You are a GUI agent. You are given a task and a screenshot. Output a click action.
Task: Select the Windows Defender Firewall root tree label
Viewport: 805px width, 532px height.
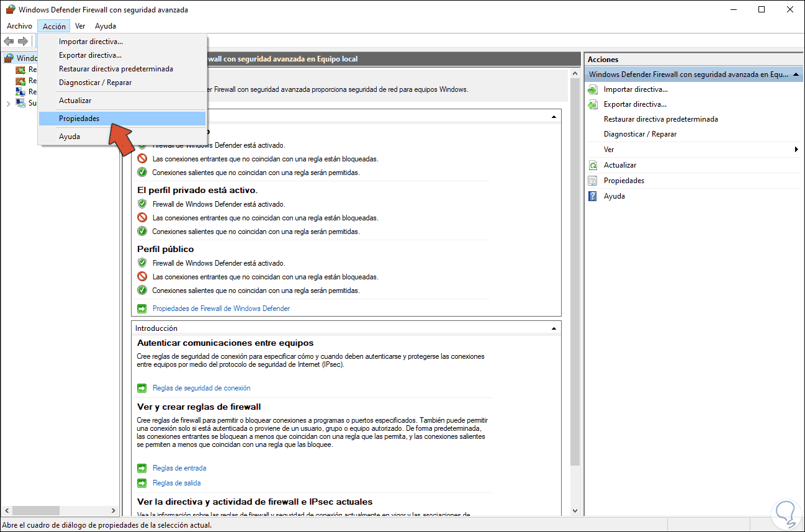(x=27, y=58)
